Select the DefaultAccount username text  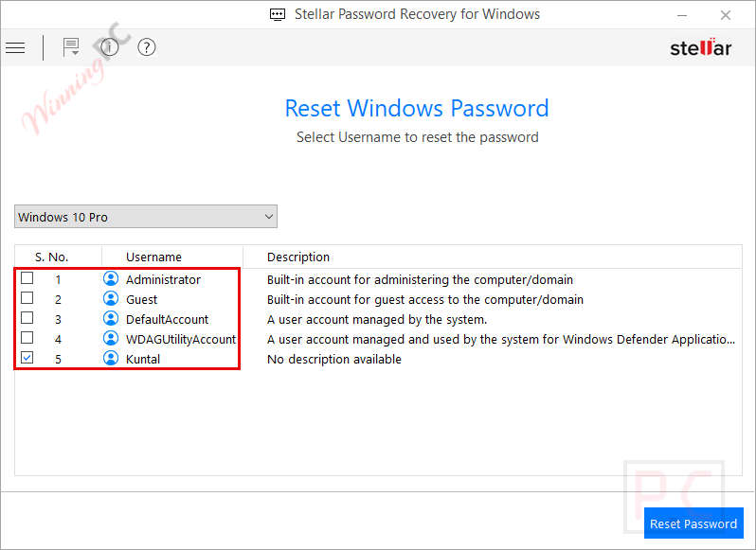coord(167,319)
